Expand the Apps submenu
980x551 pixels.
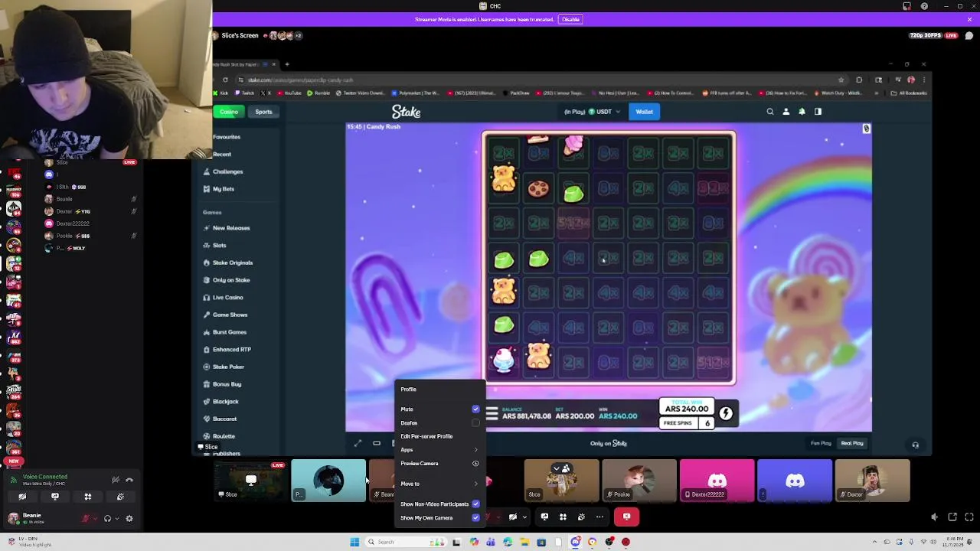439,450
